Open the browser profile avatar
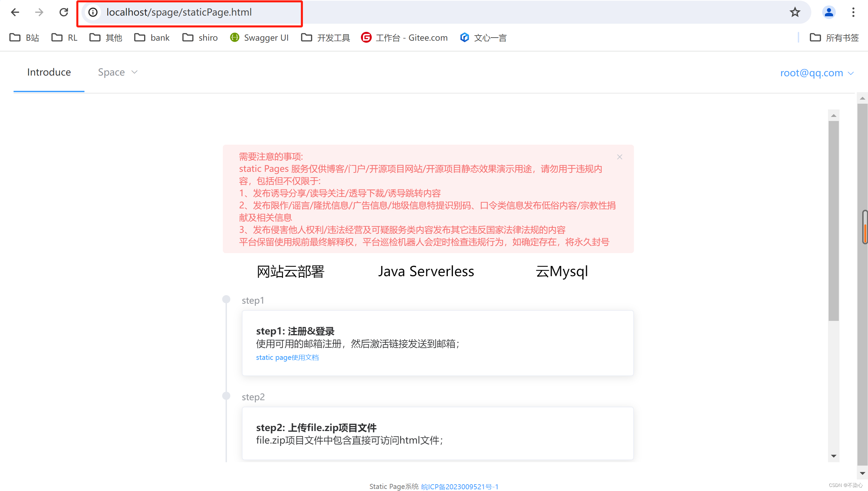The height and width of the screenshot is (491, 868). click(x=829, y=13)
